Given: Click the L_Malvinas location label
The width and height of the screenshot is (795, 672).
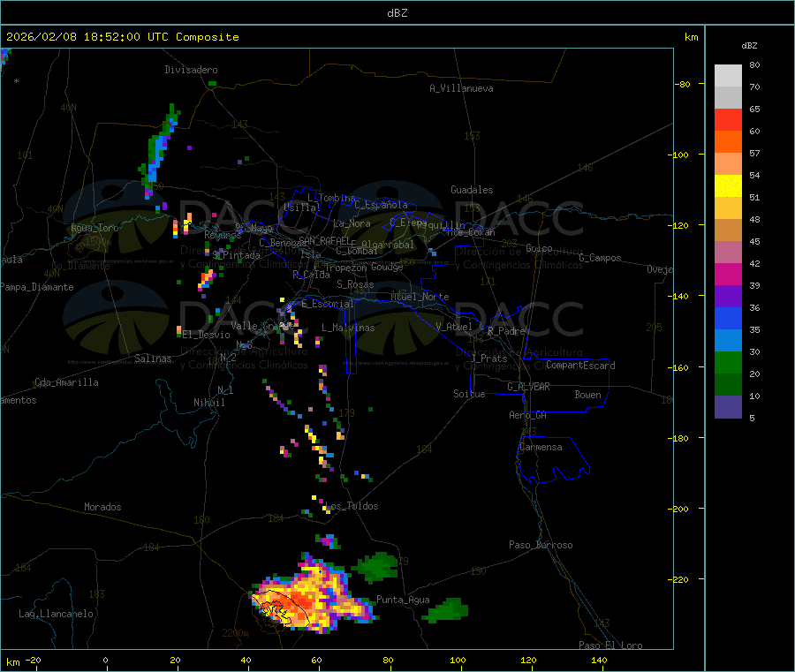Looking at the screenshot, I should click(x=348, y=328).
